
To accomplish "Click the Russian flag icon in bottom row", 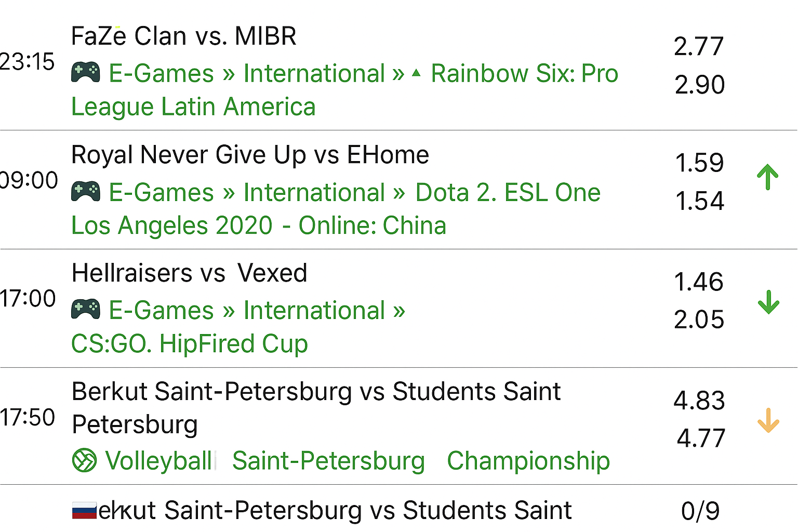I will pos(84,510).
